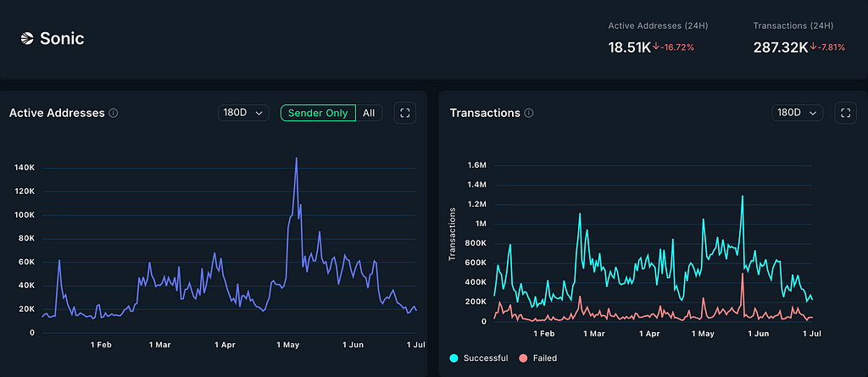Click the 140K y-axis label
868x377 pixels.
(25, 168)
